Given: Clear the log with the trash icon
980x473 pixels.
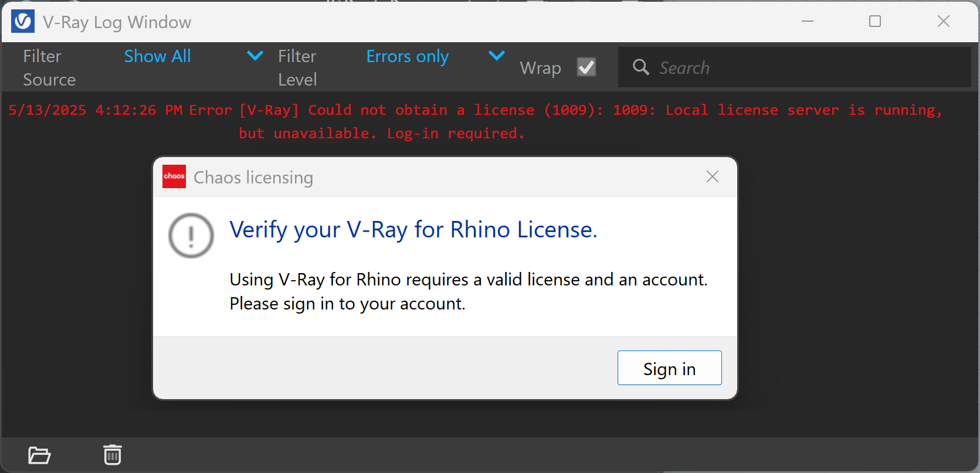Looking at the screenshot, I should [113, 455].
